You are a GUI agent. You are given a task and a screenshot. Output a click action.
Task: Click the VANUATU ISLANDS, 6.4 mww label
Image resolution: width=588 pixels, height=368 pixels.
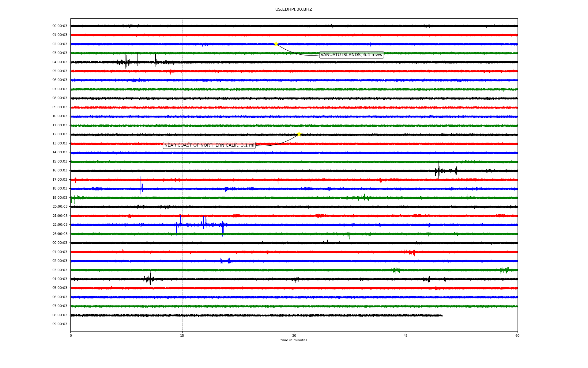pyautogui.click(x=351, y=55)
